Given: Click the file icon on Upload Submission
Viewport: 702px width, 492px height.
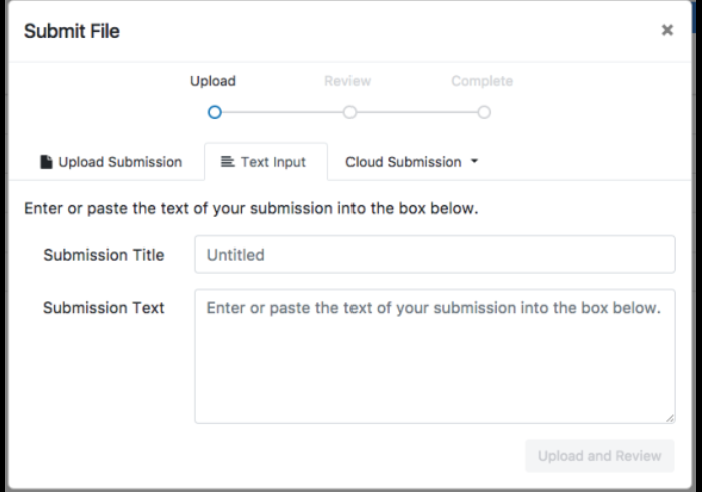Looking at the screenshot, I should click(46, 162).
